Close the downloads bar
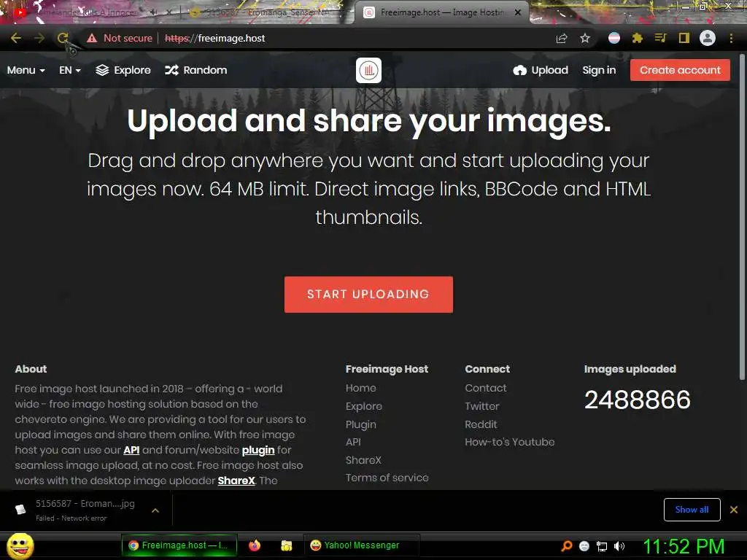Viewport: 747px width, 560px height. click(x=734, y=510)
